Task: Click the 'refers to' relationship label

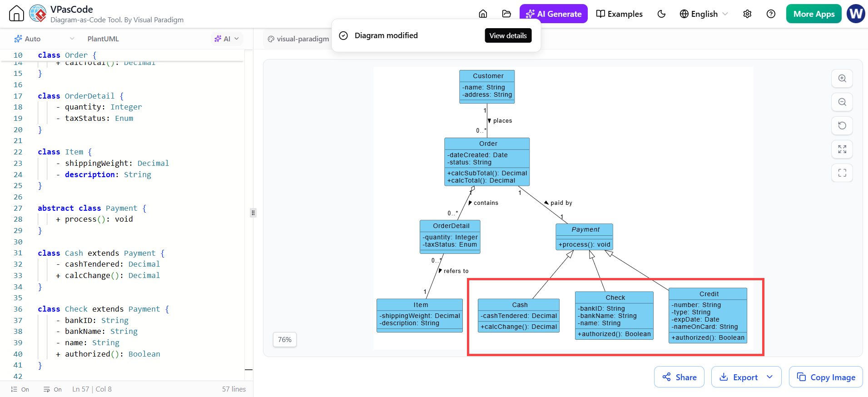Action: coord(456,271)
